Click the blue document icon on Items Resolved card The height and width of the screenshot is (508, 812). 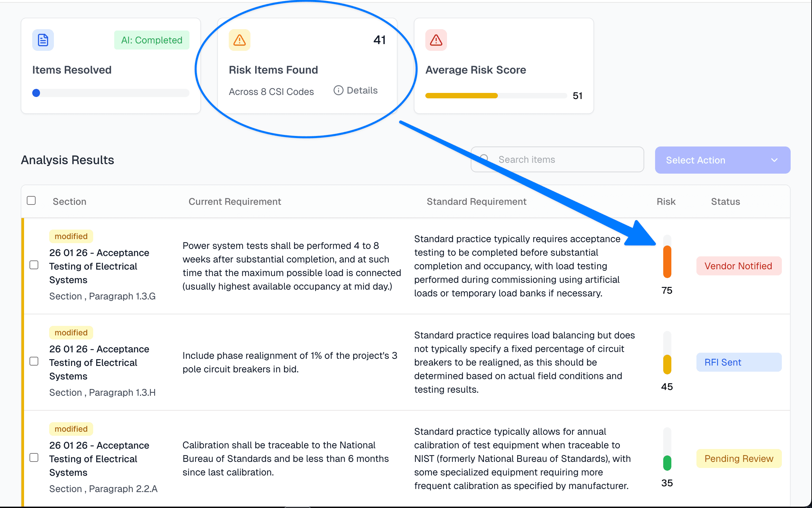(x=43, y=40)
